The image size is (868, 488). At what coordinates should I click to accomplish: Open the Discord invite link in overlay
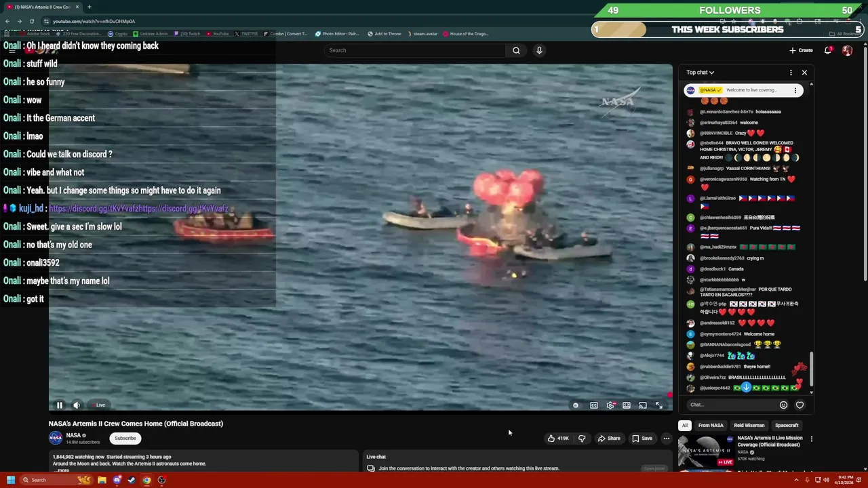[x=138, y=209]
